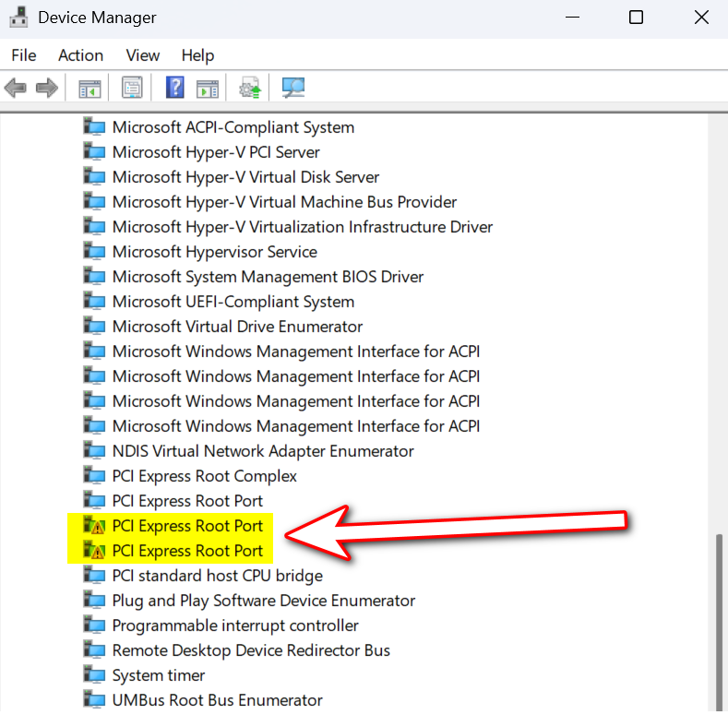
Task: Click icon beside Plug and Play Software Device Enumerator
Action: (94, 600)
